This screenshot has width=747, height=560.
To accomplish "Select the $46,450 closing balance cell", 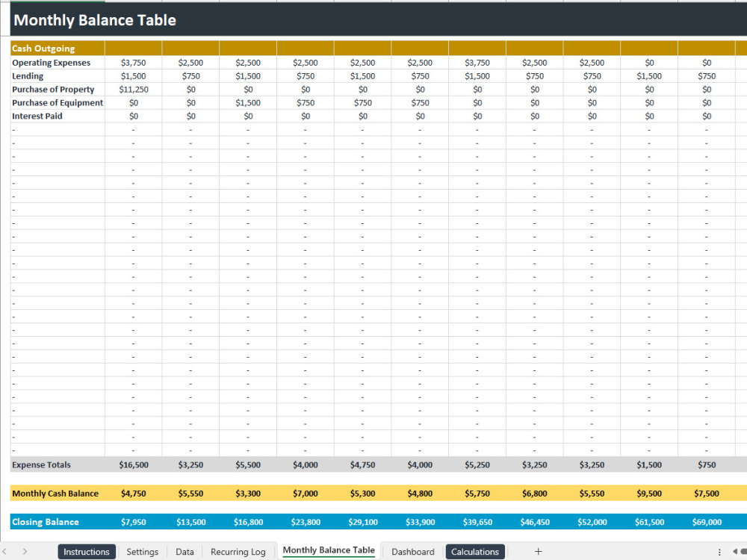I will 535,522.
